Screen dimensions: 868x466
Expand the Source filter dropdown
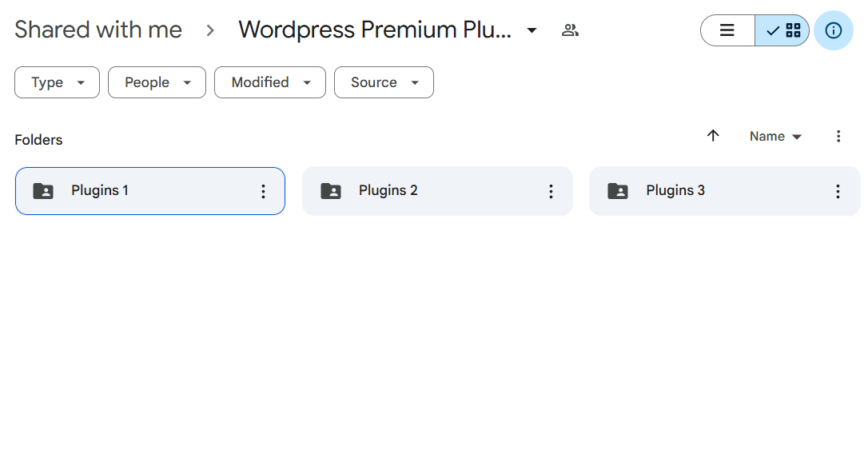pyautogui.click(x=384, y=82)
